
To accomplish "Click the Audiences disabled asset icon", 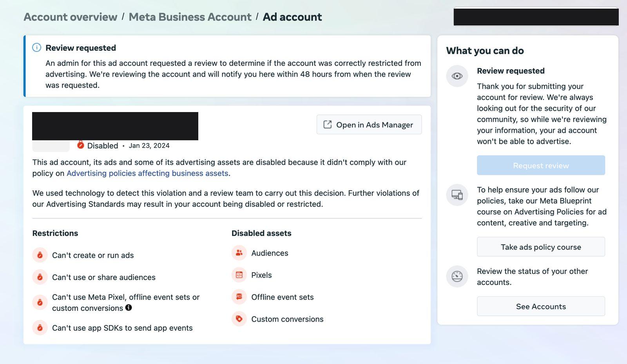I will tap(239, 253).
